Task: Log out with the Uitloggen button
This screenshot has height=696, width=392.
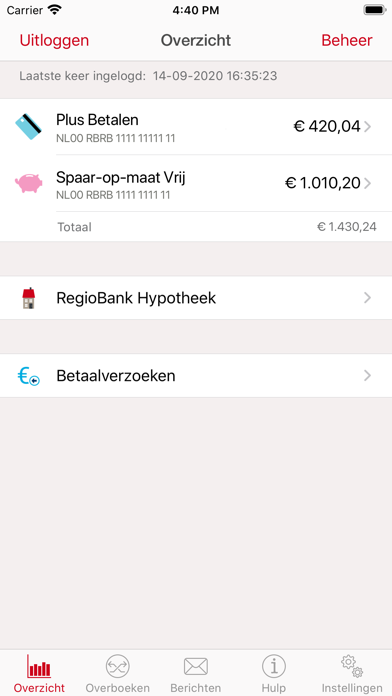Action: 54,40
